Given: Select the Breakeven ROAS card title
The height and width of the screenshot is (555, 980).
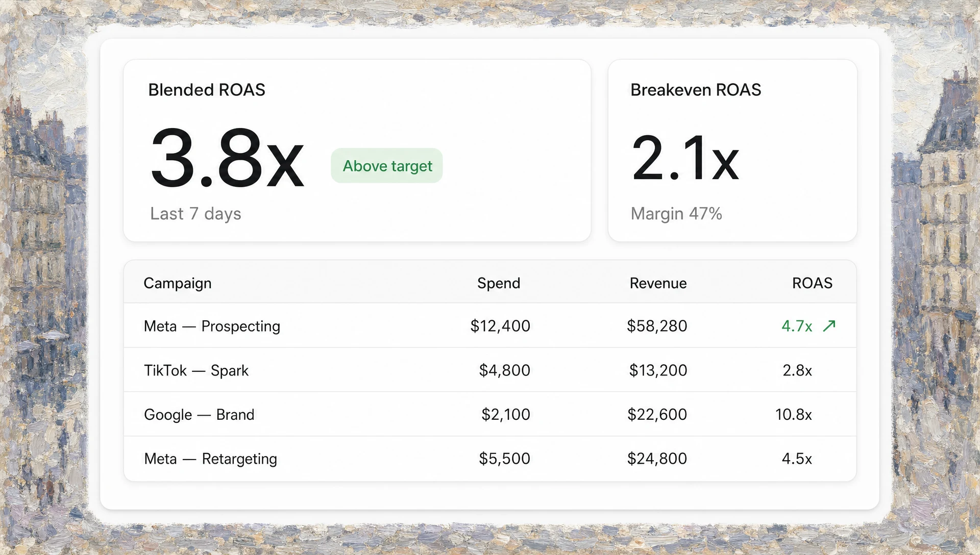Looking at the screenshot, I should click(x=696, y=90).
